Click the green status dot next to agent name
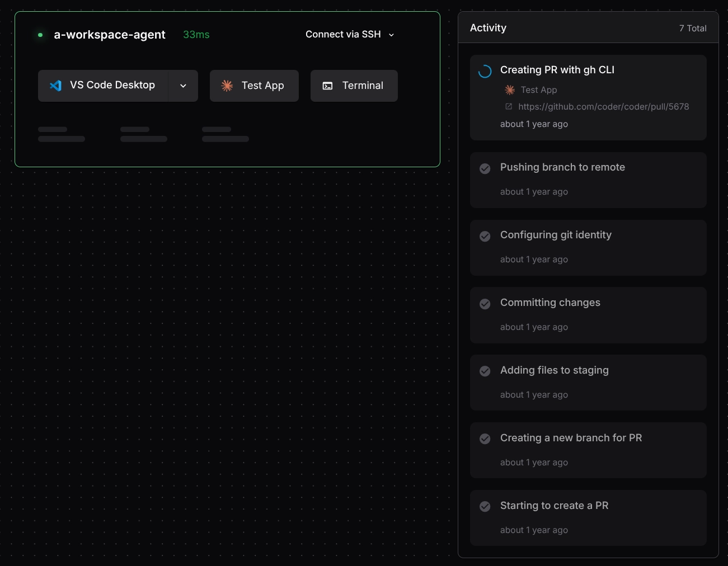The width and height of the screenshot is (728, 566). 40,34
